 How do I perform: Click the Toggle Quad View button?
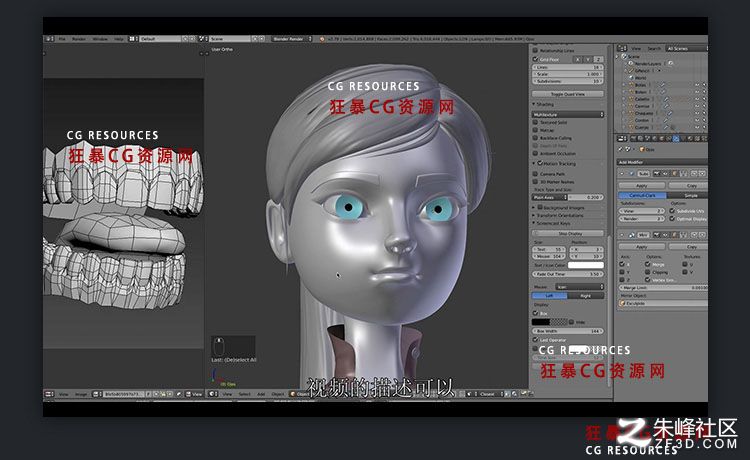click(568, 94)
